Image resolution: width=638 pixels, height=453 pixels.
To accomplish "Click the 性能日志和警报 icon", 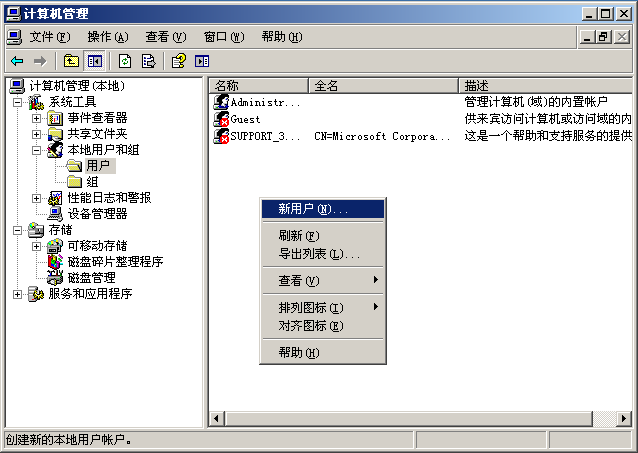I will (x=55, y=198).
